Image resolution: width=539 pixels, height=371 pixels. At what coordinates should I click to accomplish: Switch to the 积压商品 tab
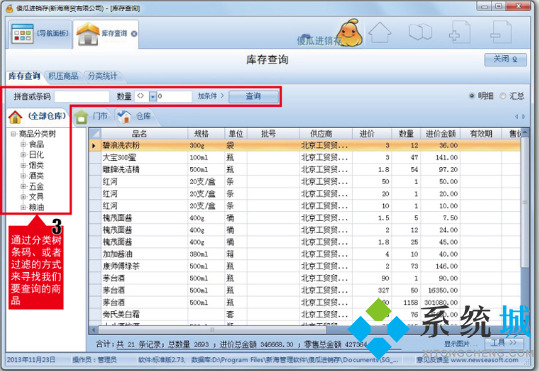63,76
